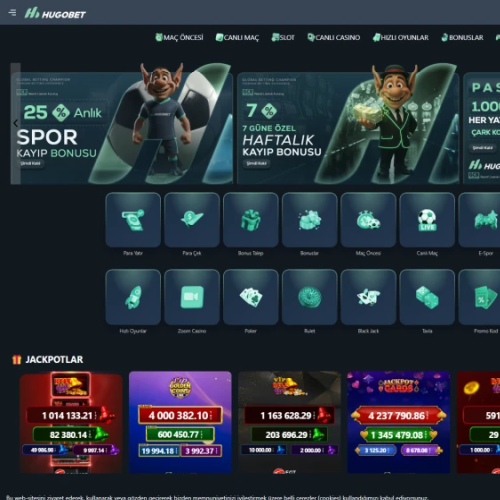The image size is (500, 500).
Task: Click Şimdi Katıl on Haftalık Kayıp Bonusu banner
Action: 256,163
